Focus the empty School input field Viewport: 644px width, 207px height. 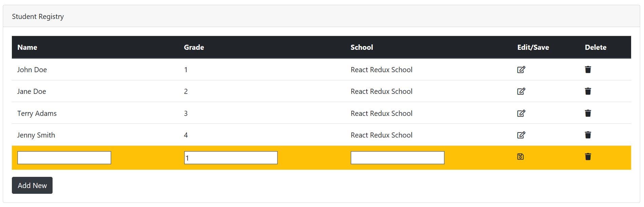point(397,158)
